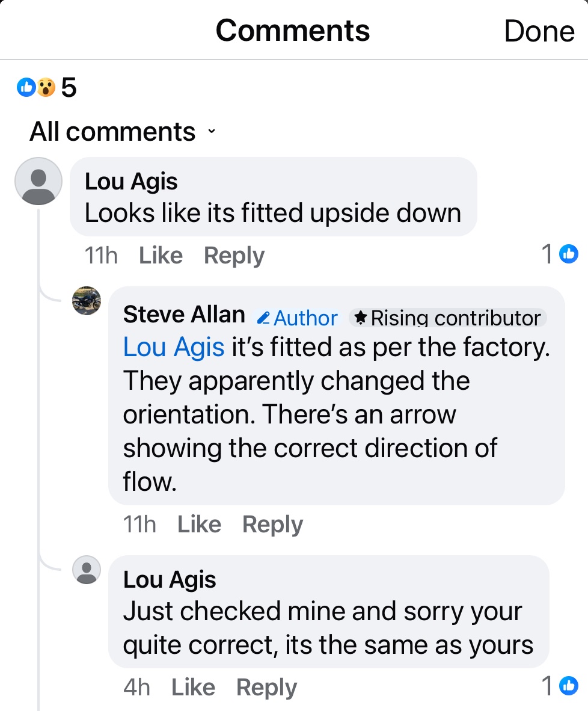Open the blue Lou Agis mention link
Viewport: 588px width, 711px height.
pos(173,347)
